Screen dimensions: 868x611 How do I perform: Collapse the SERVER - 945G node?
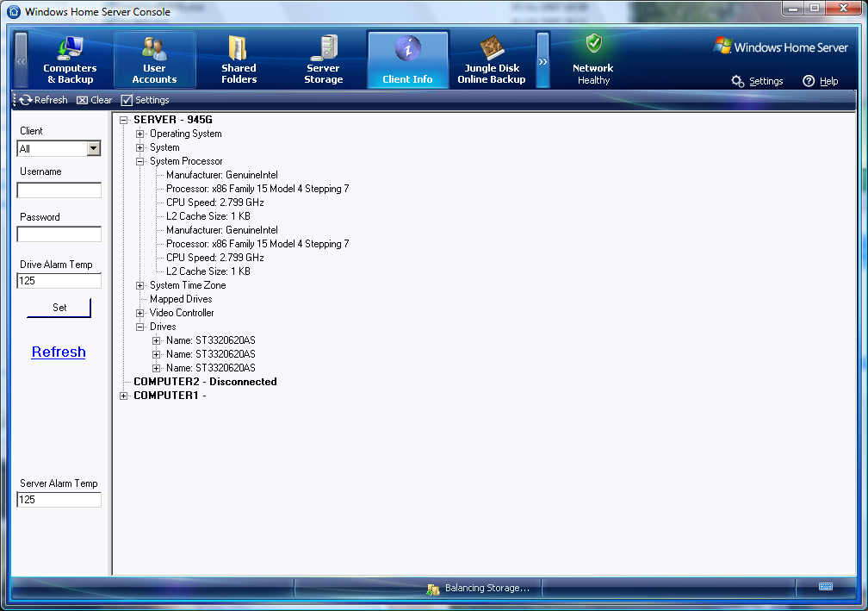point(124,120)
